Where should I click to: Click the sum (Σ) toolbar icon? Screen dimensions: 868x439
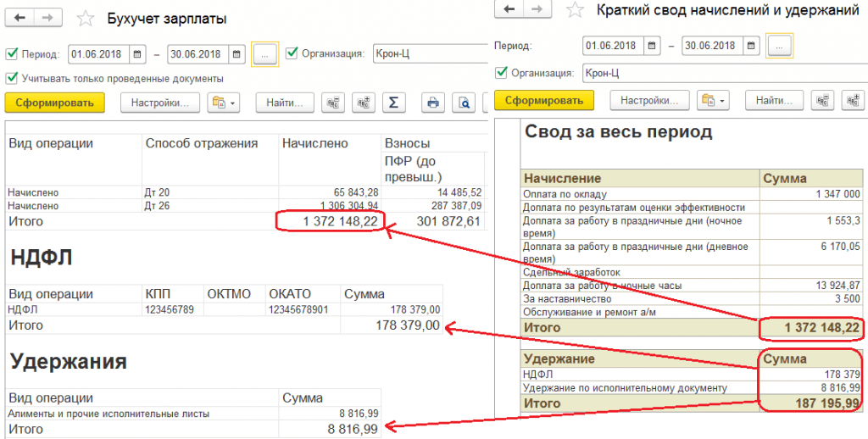click(x=392, y=103)
